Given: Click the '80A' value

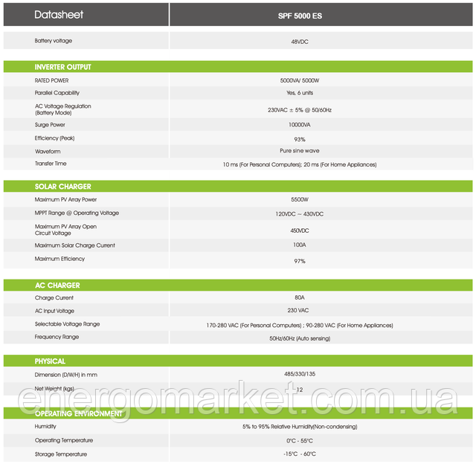Looking at the screenshot, I should pos(300,297).
